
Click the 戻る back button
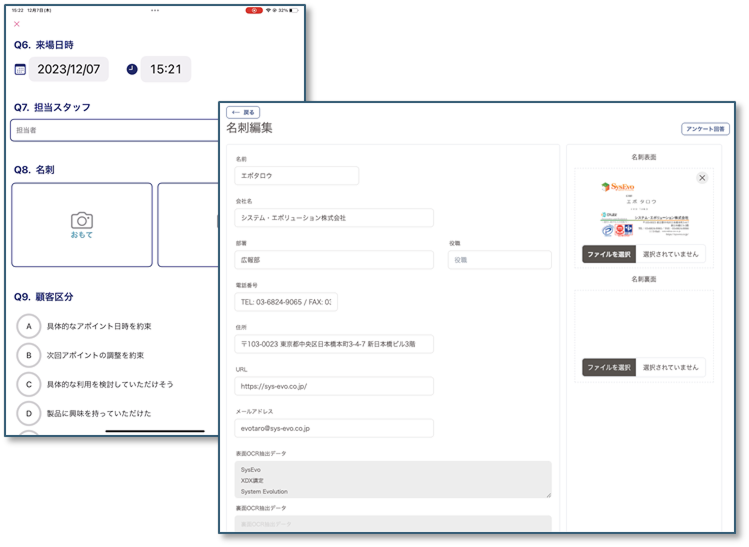[243, 112]
